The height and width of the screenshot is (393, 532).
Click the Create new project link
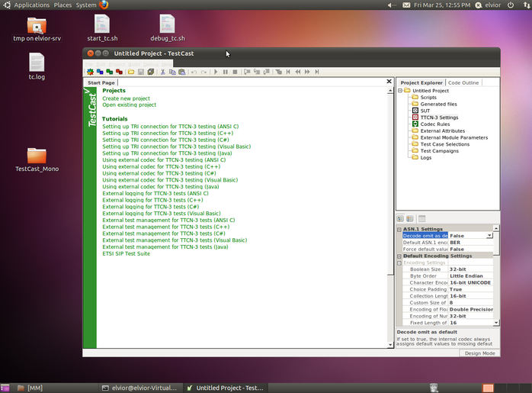126,98
